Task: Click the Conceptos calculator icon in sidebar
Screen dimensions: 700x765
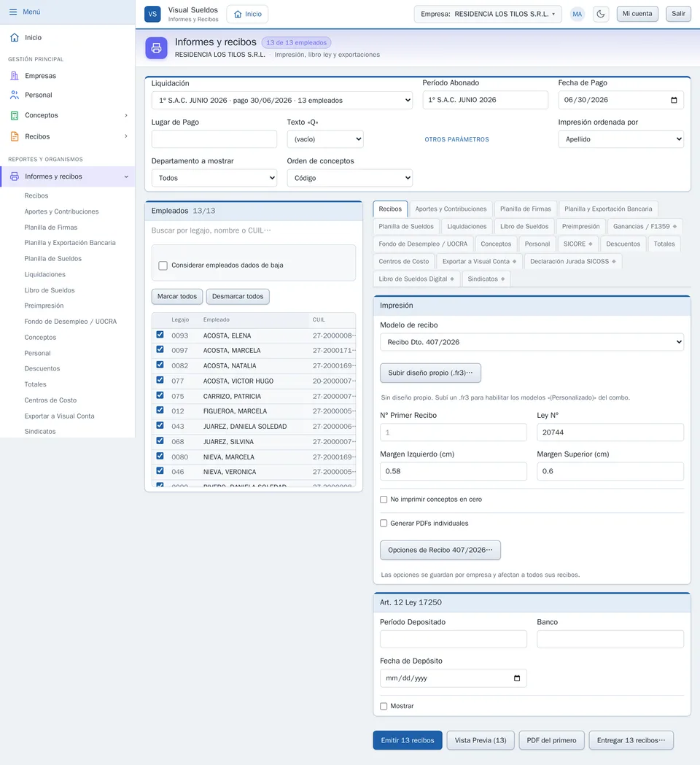Action: point(15,115)
